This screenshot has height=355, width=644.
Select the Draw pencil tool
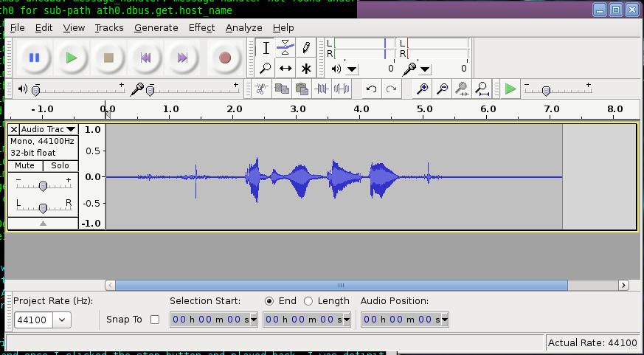(305, 48)
